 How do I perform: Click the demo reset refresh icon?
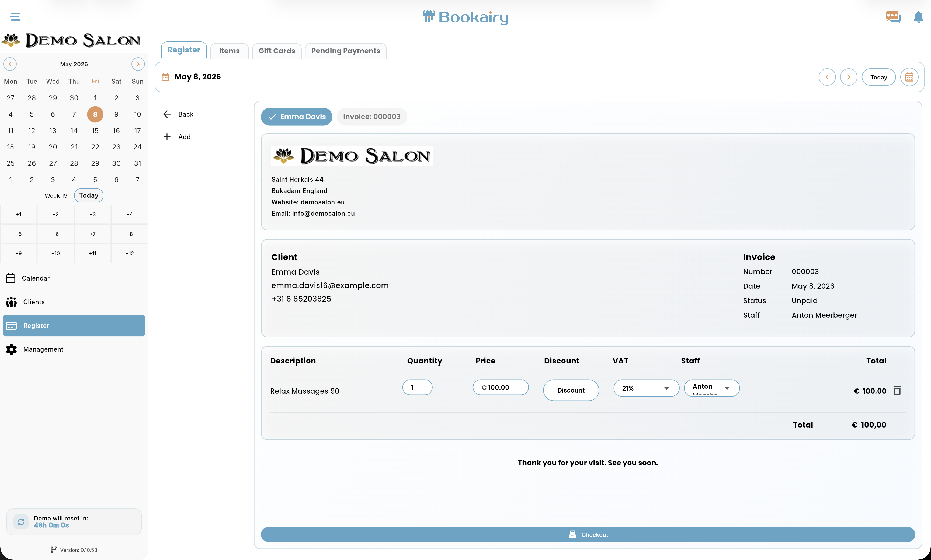click(x=21, y=521)
